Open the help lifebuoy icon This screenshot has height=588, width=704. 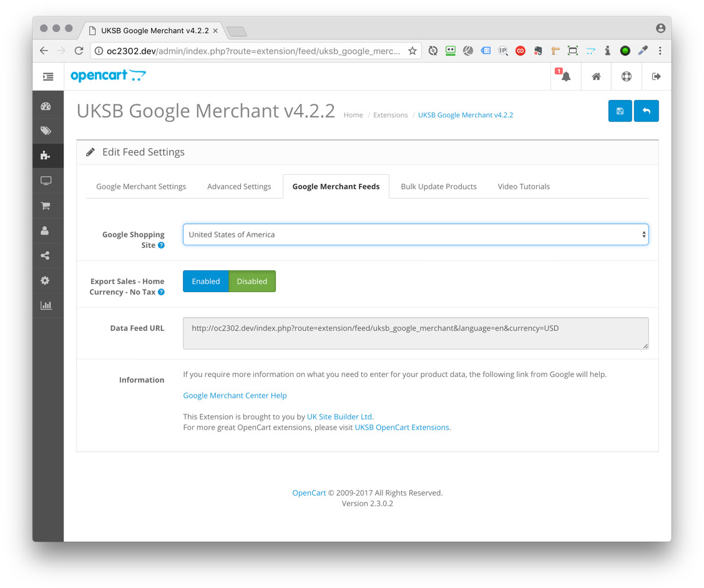click(x=627, y=76)
